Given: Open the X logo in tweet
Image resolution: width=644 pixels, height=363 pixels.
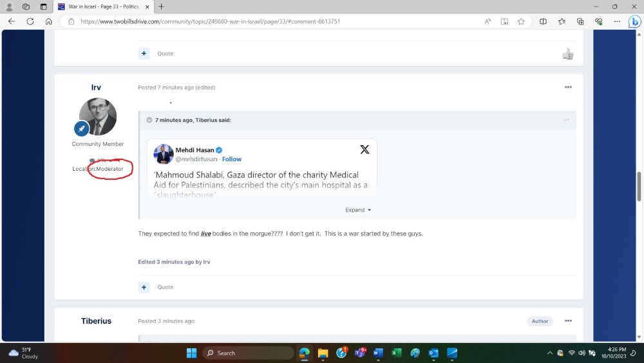Looking at the screenshot, I should (x=365, y=149).
